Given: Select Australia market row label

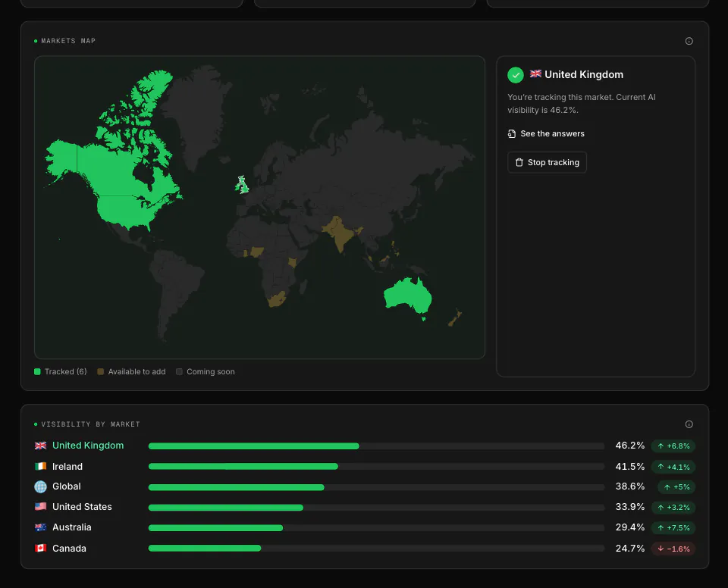Looking at the screenshot, I should pos(72,527).
